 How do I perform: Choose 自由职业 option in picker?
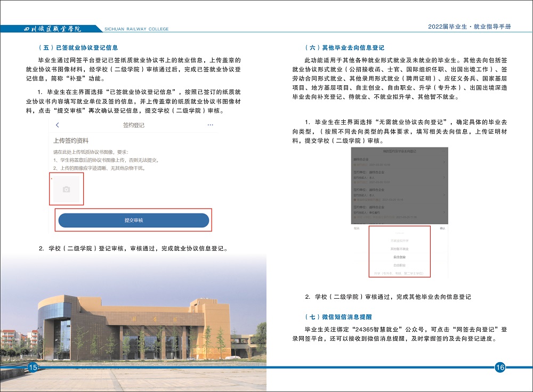tap(399, 265)
